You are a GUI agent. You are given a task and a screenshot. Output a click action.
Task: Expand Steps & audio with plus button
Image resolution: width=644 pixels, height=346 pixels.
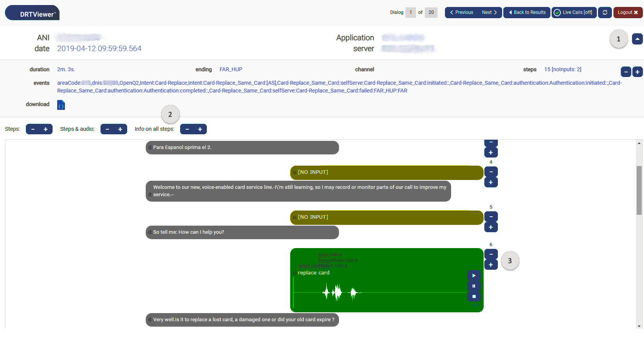click(x=120, y=129)
